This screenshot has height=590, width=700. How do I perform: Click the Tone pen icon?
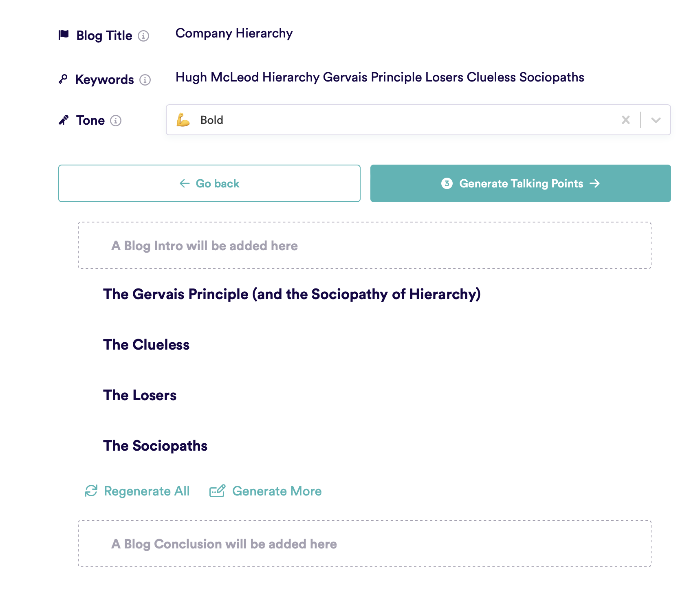(64, 120)
